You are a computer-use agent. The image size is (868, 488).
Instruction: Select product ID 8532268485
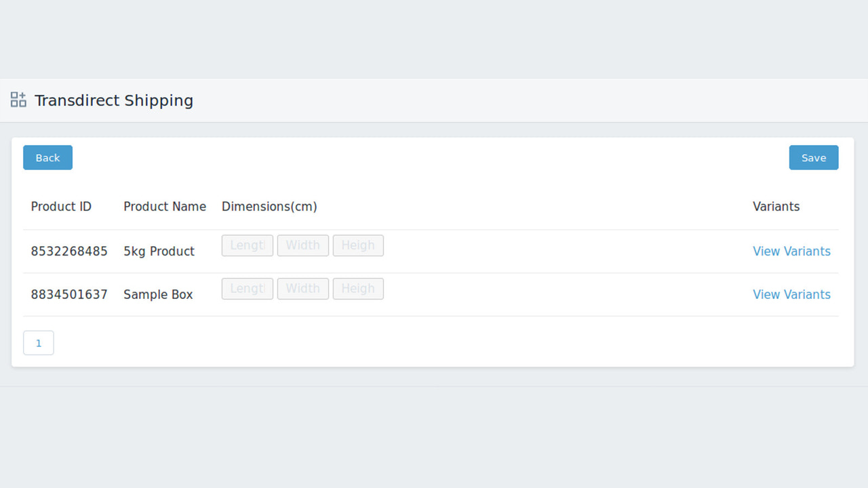coord(69,251)
